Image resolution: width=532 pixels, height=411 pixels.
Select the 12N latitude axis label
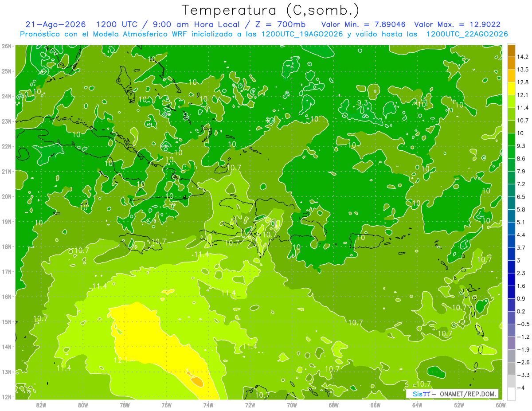[7, 397]
